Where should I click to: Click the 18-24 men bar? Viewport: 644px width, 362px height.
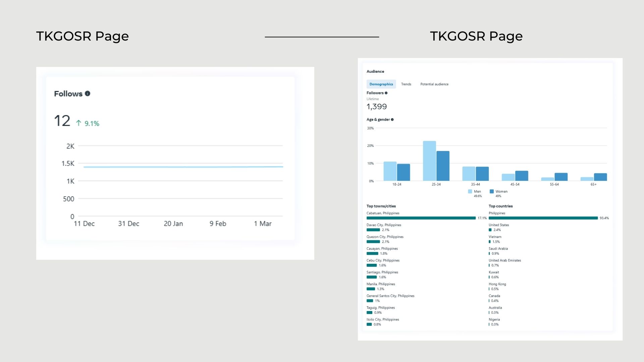[x=390, y=171]
